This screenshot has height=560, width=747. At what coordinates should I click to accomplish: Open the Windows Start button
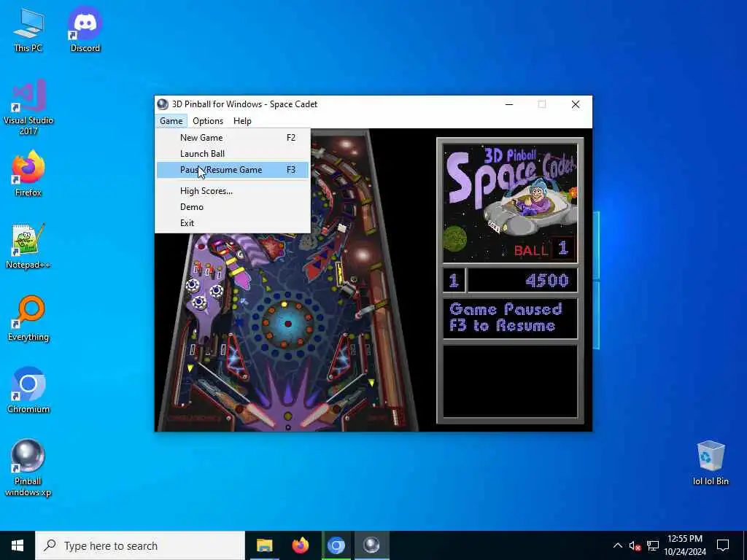tap(18, 545)
